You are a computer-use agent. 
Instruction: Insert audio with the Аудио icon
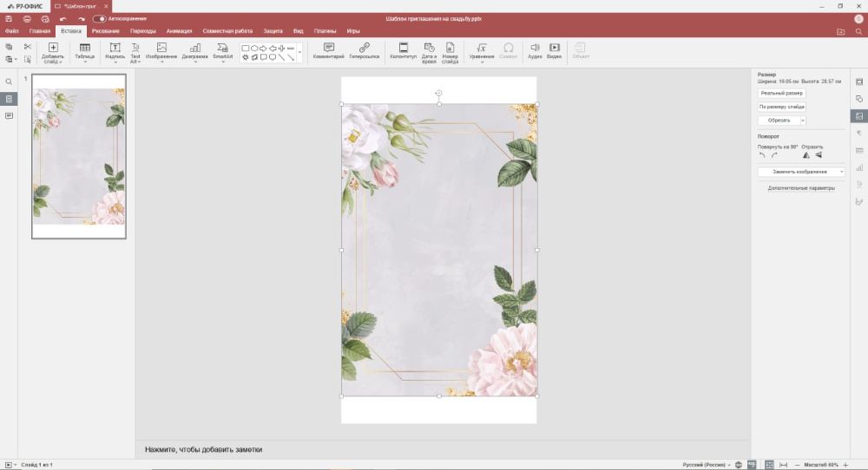(x=535, y=50)
